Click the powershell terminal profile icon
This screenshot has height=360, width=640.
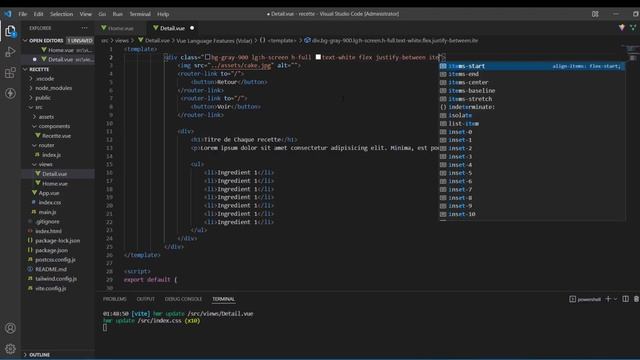pyautogui.click(x=573, y=299)
